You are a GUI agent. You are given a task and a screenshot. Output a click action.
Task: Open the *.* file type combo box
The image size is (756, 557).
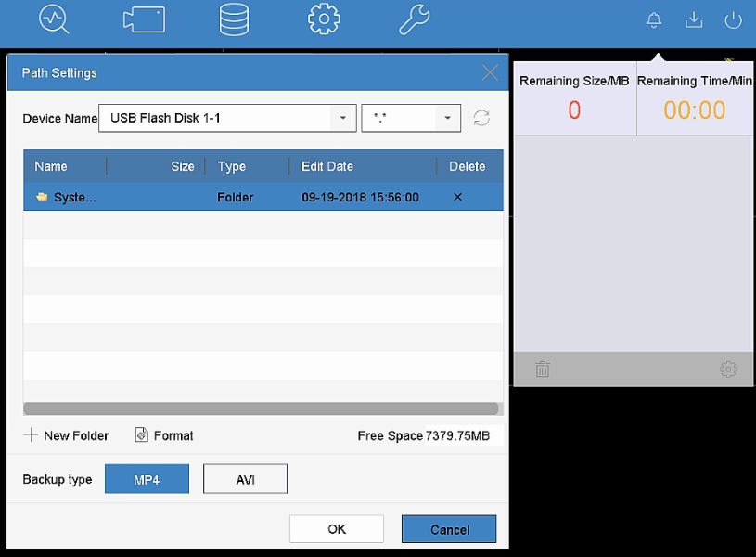pos(411,118)
